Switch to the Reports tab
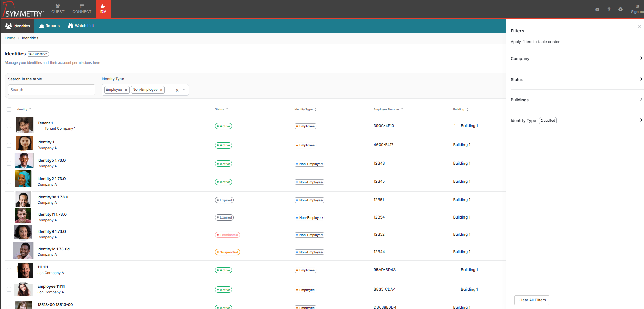 pyautogui.click(x=49, y=26)
